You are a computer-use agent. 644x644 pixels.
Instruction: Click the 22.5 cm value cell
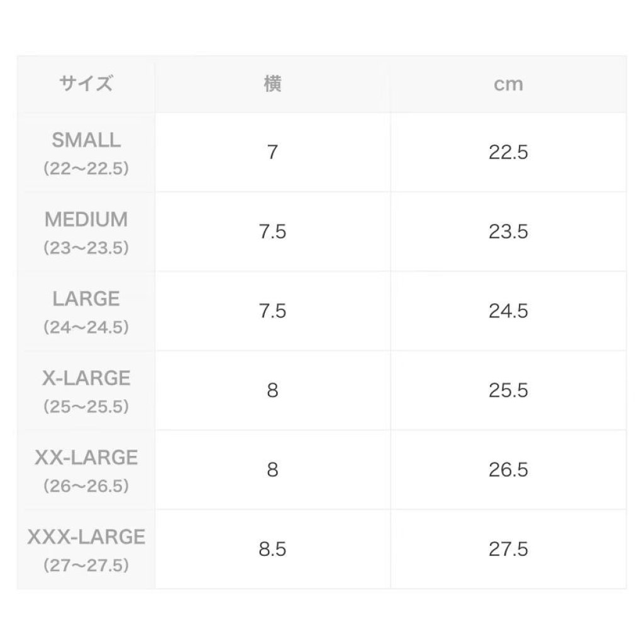(508, 153)
